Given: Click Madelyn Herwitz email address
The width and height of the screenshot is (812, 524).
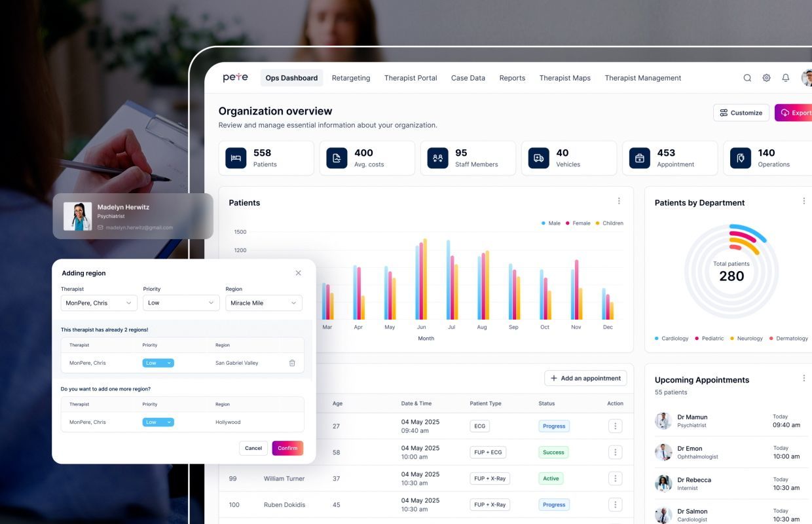Looking at the screenshot, I should point(139,227).
